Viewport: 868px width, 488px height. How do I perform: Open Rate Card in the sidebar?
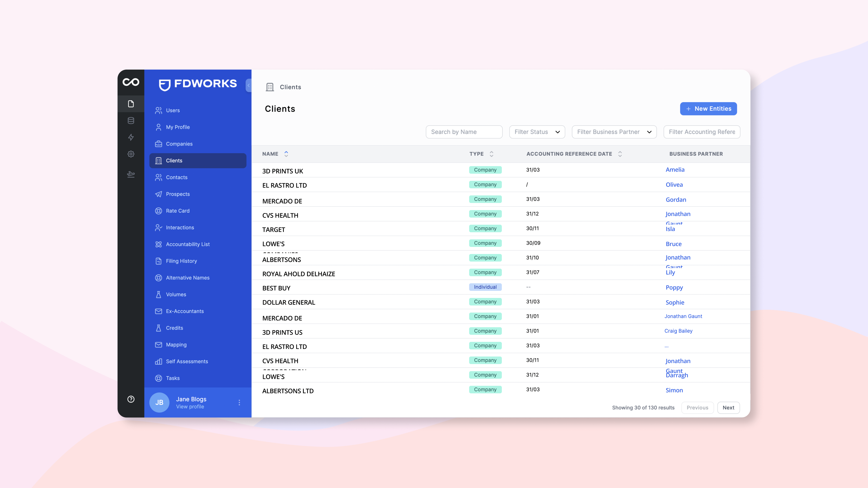198,211
